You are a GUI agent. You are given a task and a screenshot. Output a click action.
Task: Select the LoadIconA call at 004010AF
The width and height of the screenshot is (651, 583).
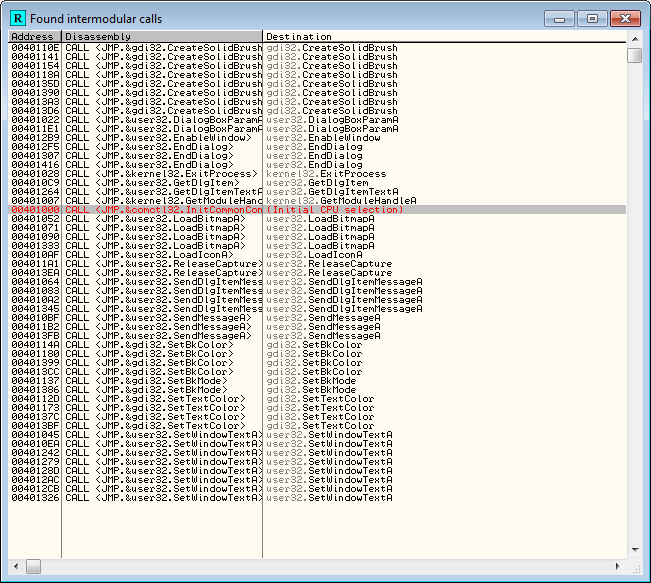coord(317,255)
